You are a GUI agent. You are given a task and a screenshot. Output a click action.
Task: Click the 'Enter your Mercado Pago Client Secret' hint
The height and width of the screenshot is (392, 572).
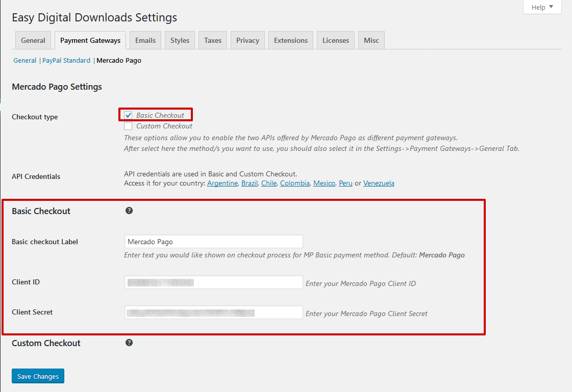pyautogui.click(x=366, y=313)
